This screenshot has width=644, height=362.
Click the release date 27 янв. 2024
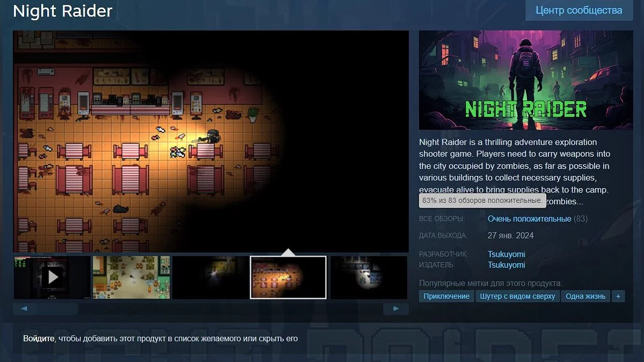[x=510, y=235]
